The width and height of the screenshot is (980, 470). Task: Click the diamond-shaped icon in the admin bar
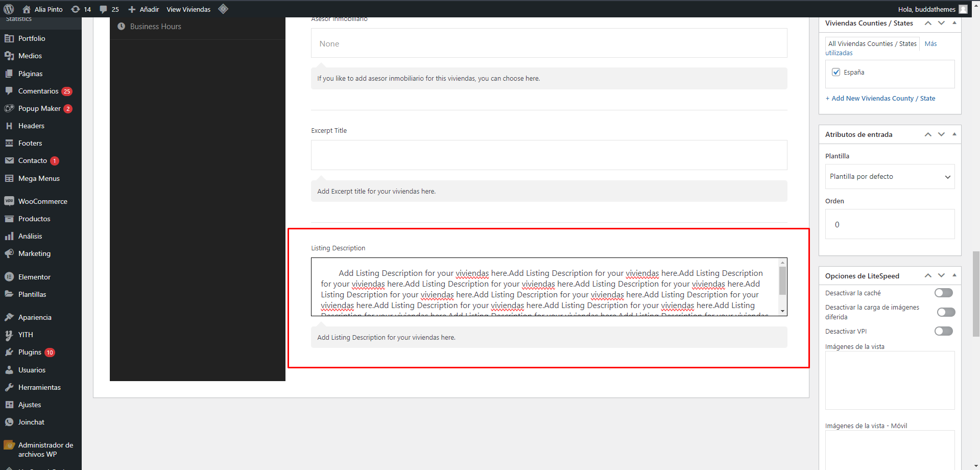pyautogui.click(x=223, y=9)
